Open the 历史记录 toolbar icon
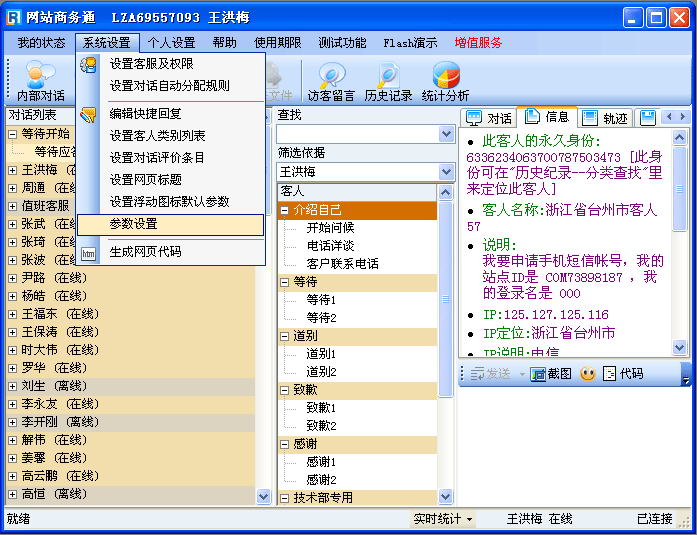Viewport: 697px width, 535px height. click(388, 80)
